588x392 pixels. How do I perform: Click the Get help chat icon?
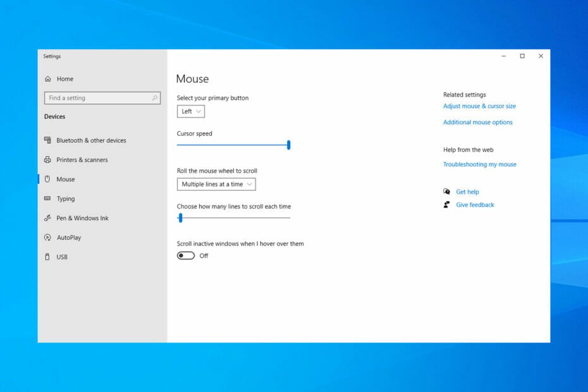446,192
